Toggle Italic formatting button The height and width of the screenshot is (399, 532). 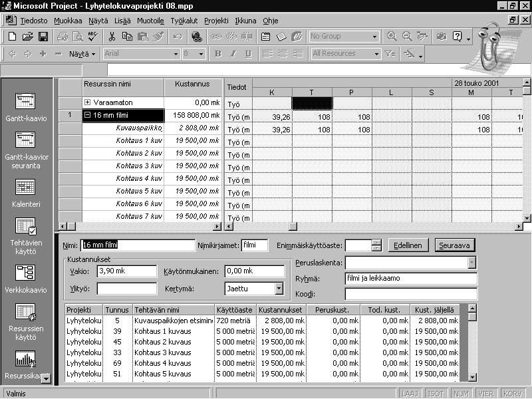(x=233, y=54)
